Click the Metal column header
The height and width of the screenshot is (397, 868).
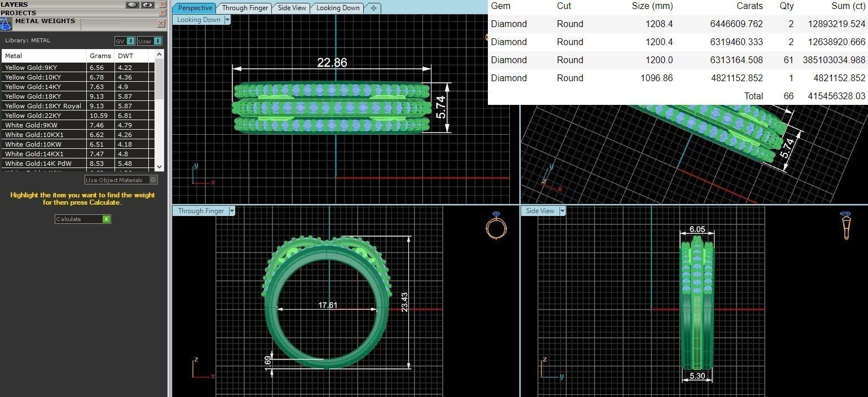click(45, 56)
